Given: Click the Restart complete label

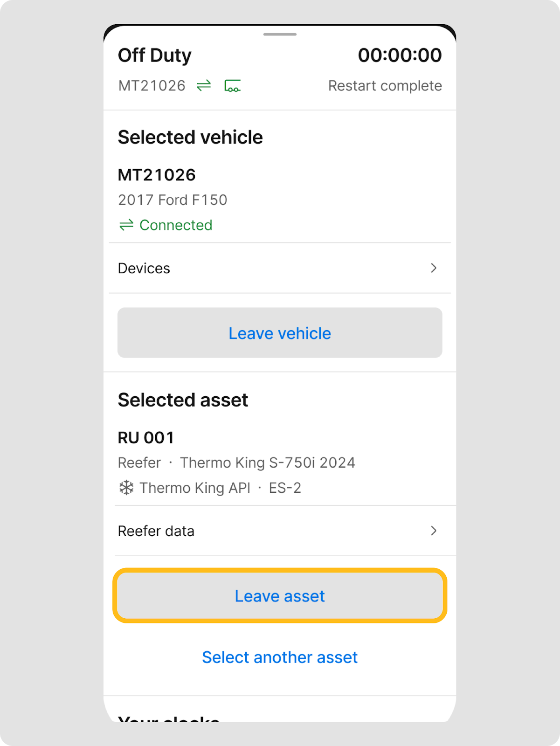Looking at the screenshot, I should pos(385,86).
